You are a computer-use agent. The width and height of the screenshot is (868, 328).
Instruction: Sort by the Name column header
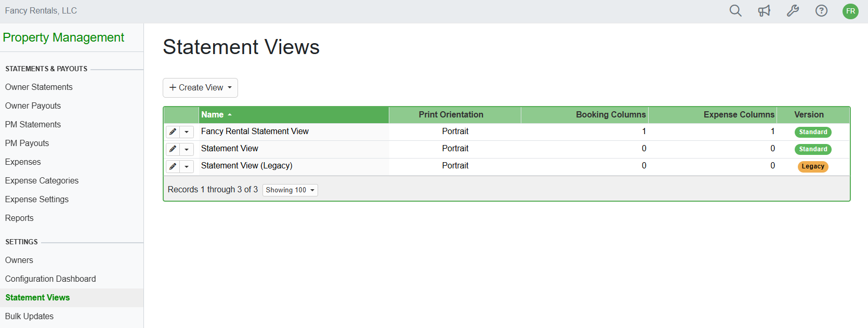(294, 115)
